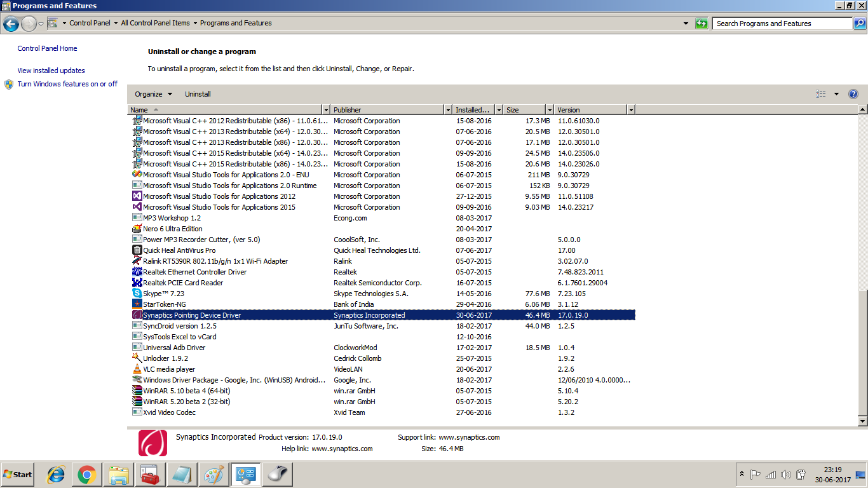The height and width of the screenshot is (488, 868).
Task: Click the Skype 7.23 program icon
Action: click(x=137, y=294)
